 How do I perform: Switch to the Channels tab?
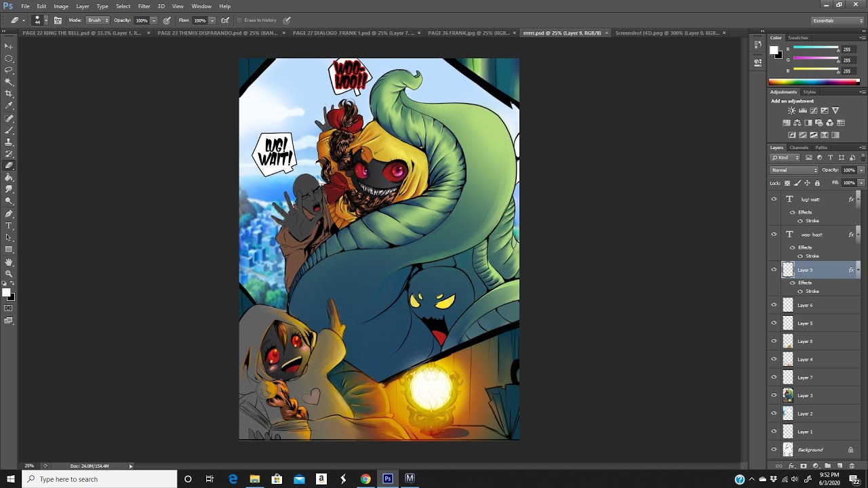click(x=799, y=147)
